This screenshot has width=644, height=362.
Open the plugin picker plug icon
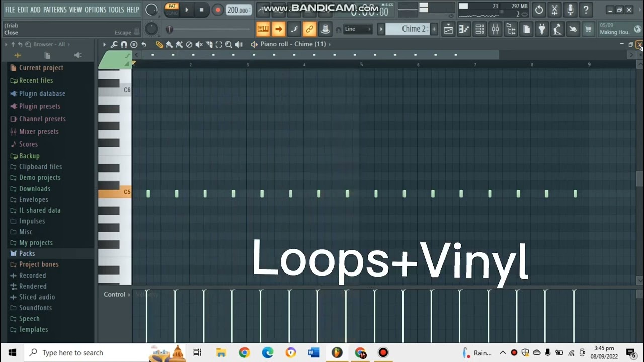pyautogui.click(x=542, y=29)
